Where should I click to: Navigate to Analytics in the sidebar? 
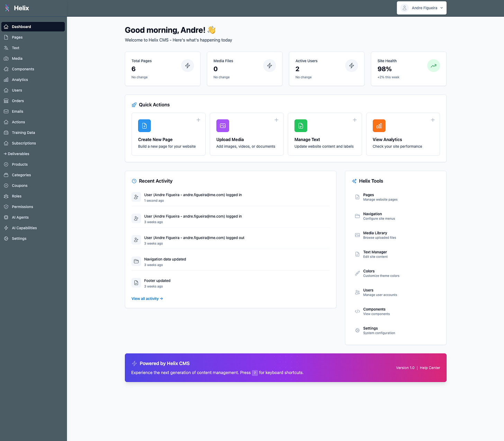click(x=33, y=80)
